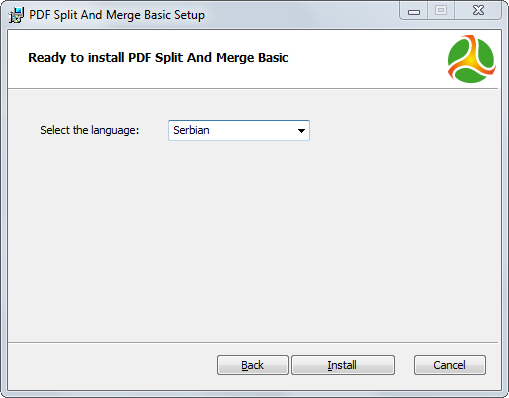509x398 pixels.
Task: Expand the language dropdown arrow
Action: pos(301,131)
